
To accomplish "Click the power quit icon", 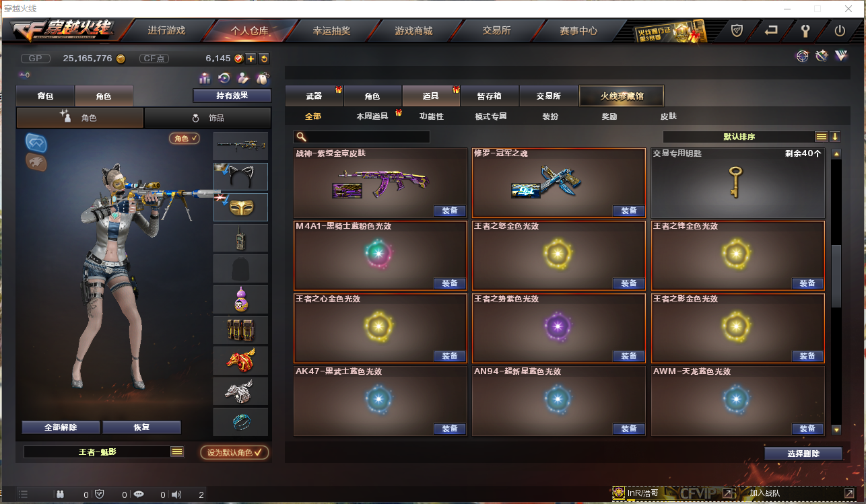I will (840, 30).
